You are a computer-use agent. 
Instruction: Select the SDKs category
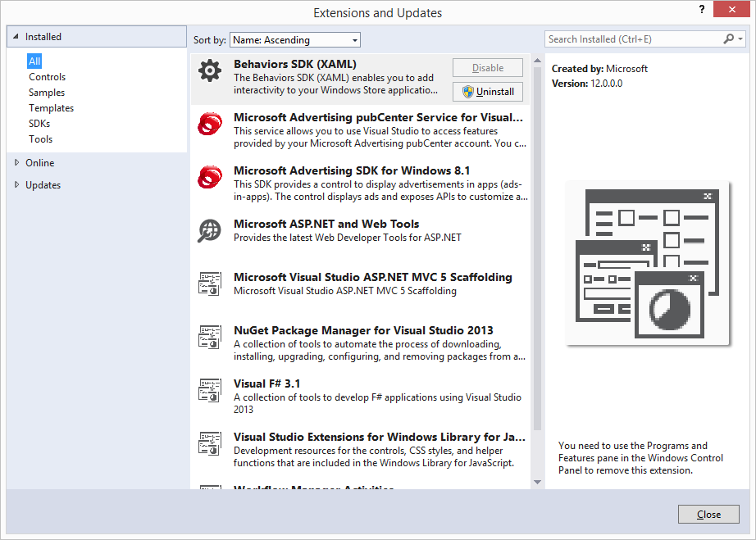pyautogui.click(x=40, y=123)
